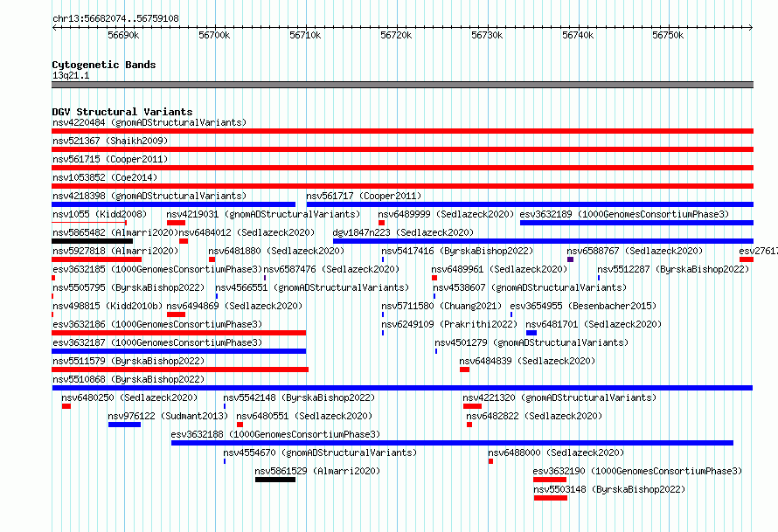Click the red nsv5511579 ByrskaBishop2022 bar
The width and height of the screenshot is (778, 532).
pos(180,370)
